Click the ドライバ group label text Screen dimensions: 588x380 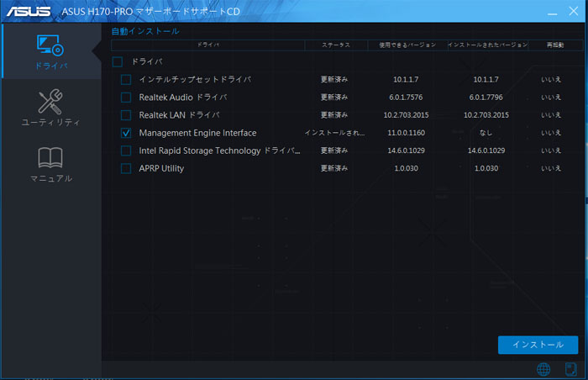pos(147,61)
